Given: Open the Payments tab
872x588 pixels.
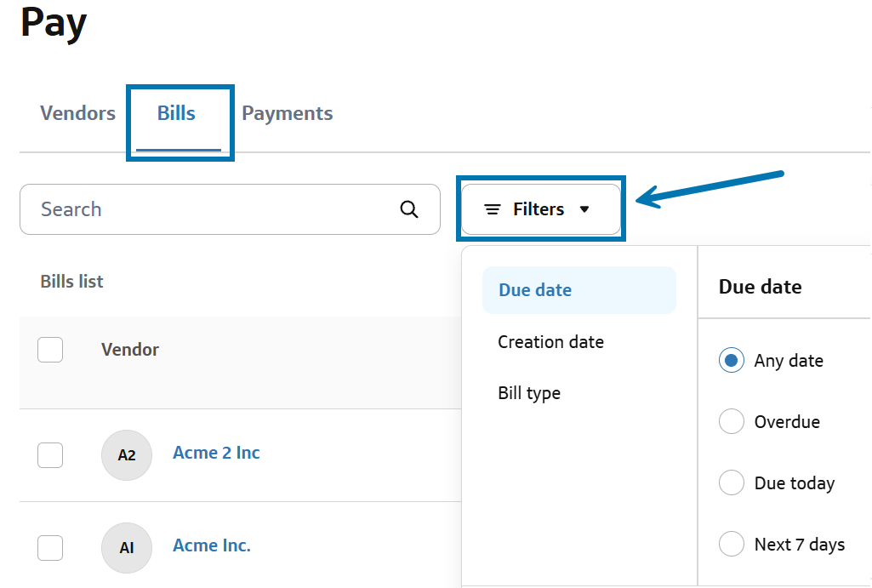Looking at the screenshot, I should point(287,113).
